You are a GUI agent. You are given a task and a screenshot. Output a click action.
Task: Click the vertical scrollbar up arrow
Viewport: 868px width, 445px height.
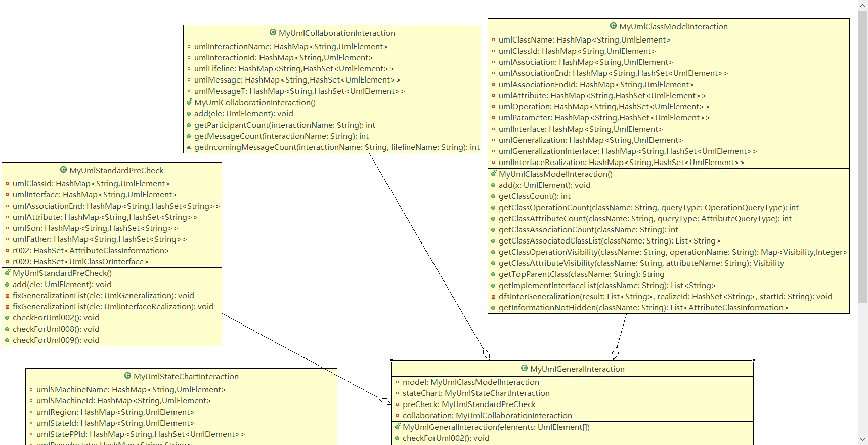point(863,5)
